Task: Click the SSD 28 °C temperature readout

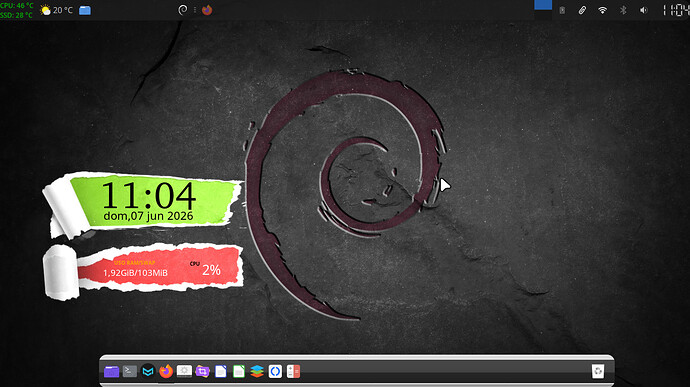Action: pos(16,15)
